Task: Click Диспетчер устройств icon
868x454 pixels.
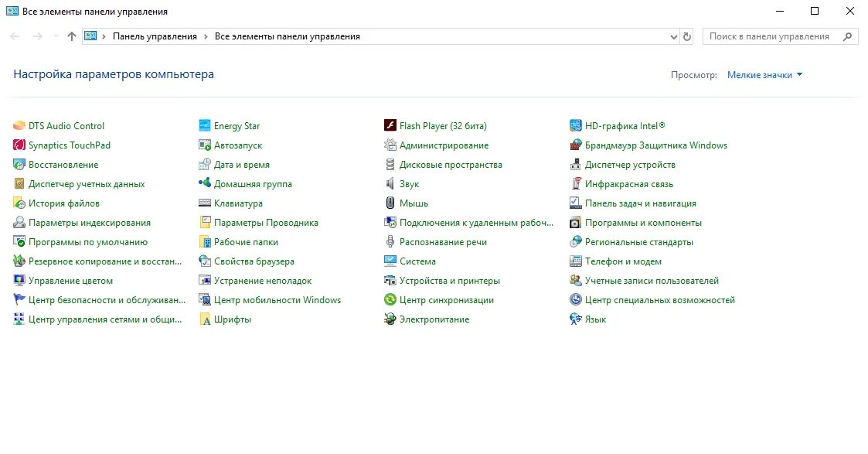Action: click(576, 165)
